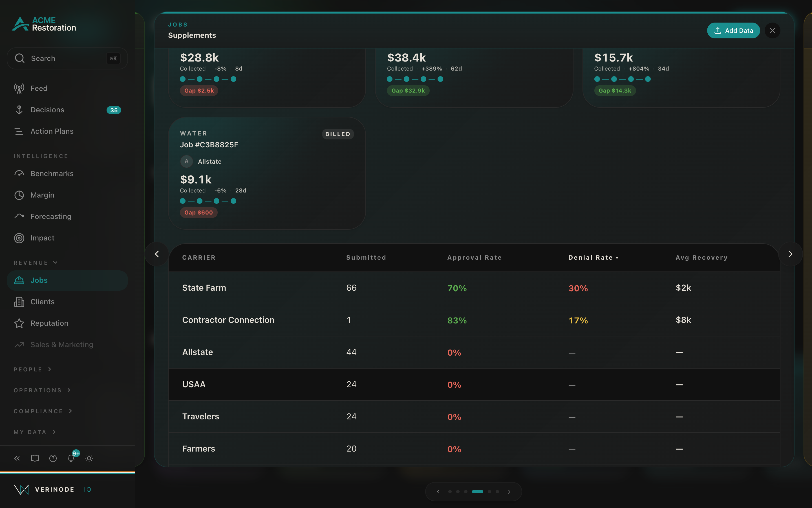Click the ACME Restoration logo
This screenshot has height=508, width=812.
(x=44, y=24)
